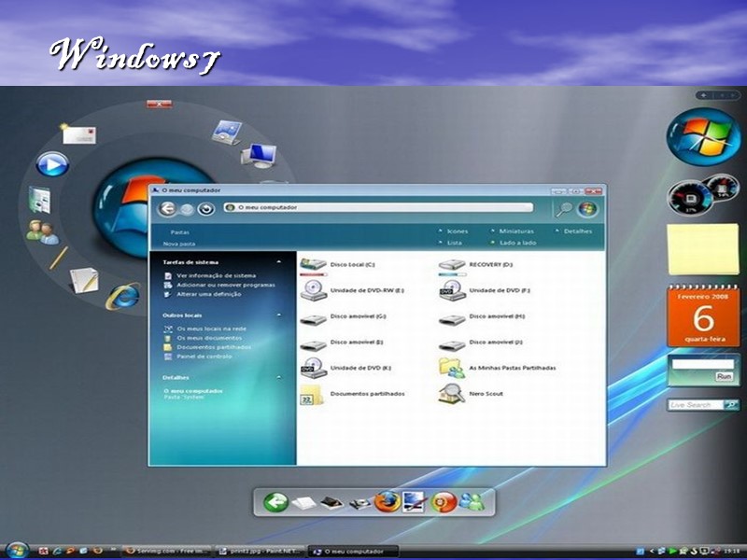Click the green back arrow in dock
The width and height of the screenshot is (747, 560).
pyautogui.click(x=275, y=502)
